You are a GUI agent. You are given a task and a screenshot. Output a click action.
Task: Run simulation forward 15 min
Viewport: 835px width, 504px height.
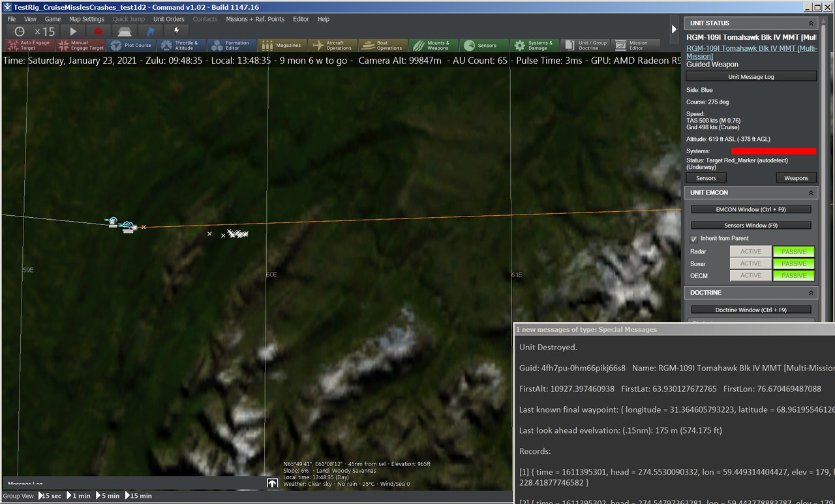point(138,496)
